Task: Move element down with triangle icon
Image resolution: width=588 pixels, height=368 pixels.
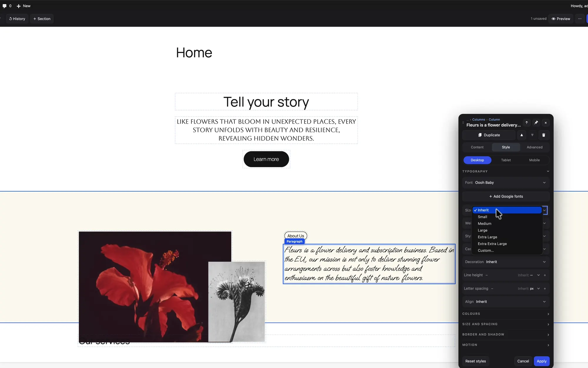Action: 532,135
